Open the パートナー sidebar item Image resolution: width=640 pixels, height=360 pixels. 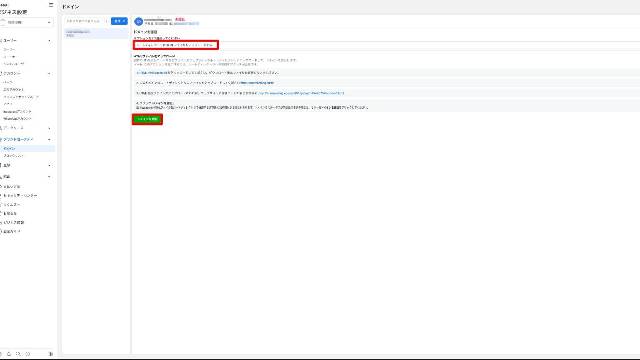point(9,57)
